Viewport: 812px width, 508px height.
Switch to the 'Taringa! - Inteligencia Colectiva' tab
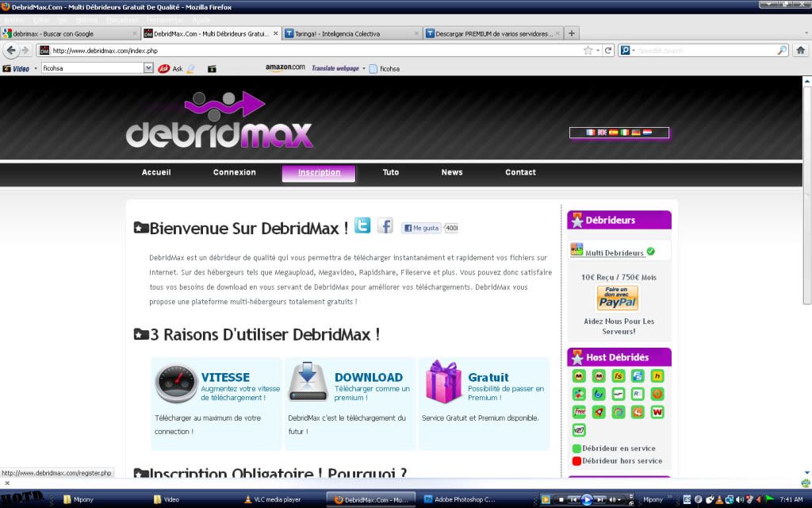click(351, 33)
